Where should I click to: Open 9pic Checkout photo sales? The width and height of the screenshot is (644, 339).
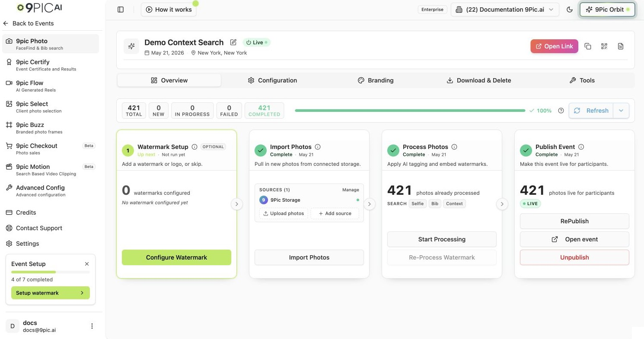point(51,149)
